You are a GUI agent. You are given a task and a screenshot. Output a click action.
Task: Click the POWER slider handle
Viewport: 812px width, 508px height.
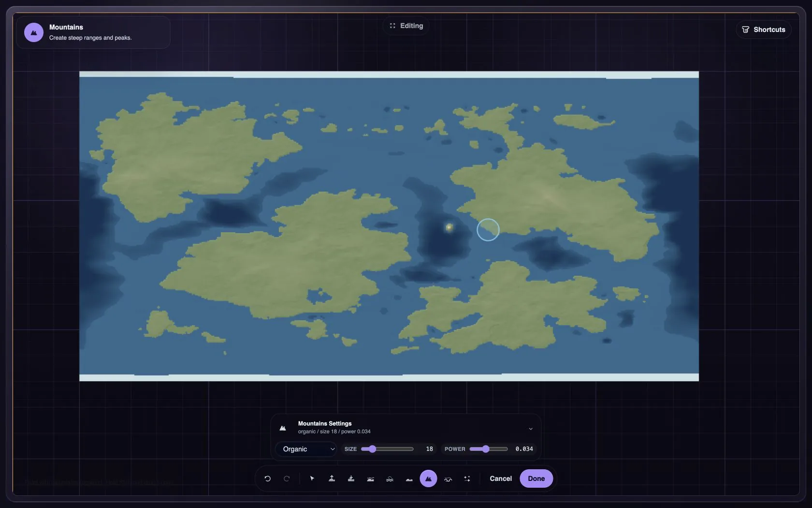click(x=486, y=449)
